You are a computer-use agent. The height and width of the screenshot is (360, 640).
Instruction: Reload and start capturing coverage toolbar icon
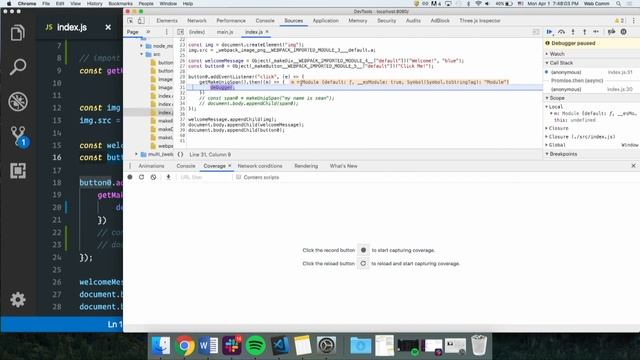(x=141, y=177)
